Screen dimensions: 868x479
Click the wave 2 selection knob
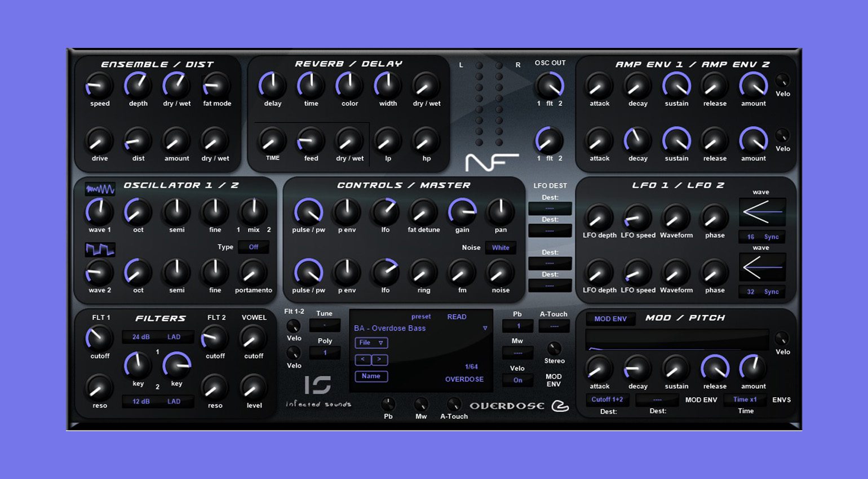point(100,273)
